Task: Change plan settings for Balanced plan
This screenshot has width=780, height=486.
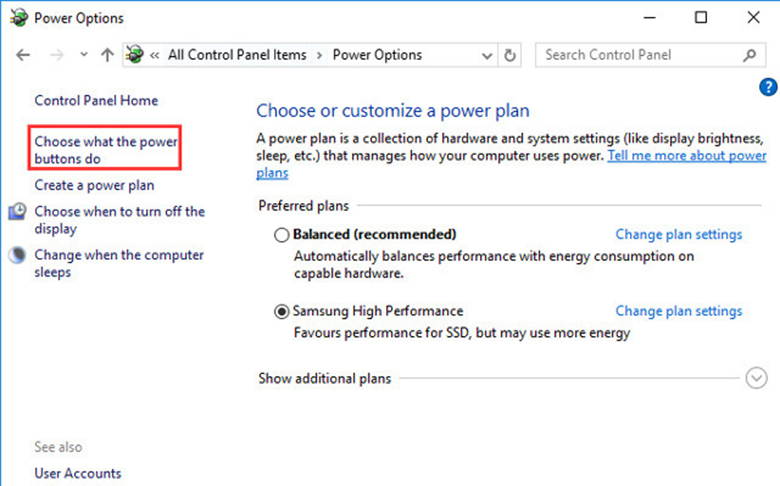Action: [x=678, y=235]
